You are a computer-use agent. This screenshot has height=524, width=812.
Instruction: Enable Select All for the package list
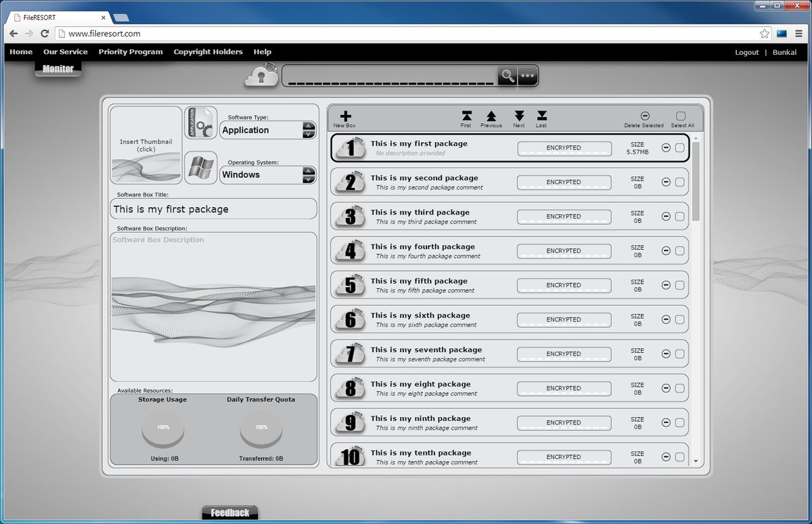coord(680,115)
